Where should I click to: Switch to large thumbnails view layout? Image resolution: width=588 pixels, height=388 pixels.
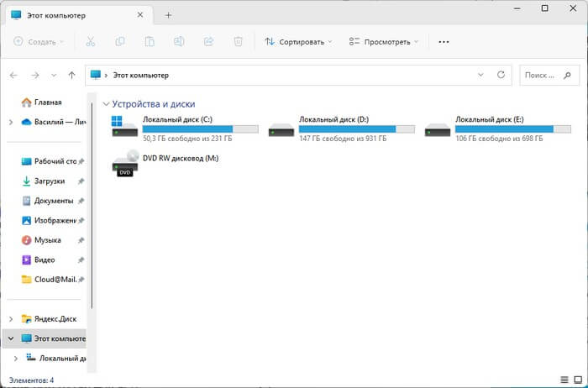576,380
